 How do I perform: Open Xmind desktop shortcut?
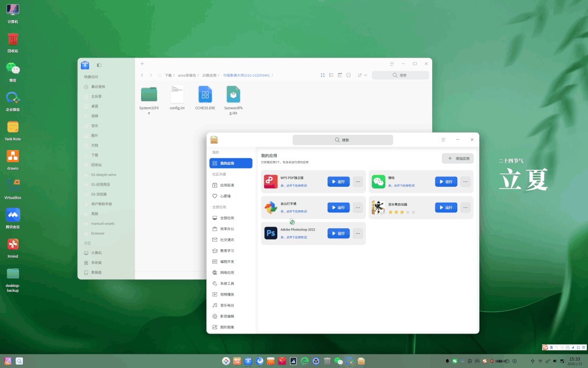pyautogui.click(x=13, y=248)
